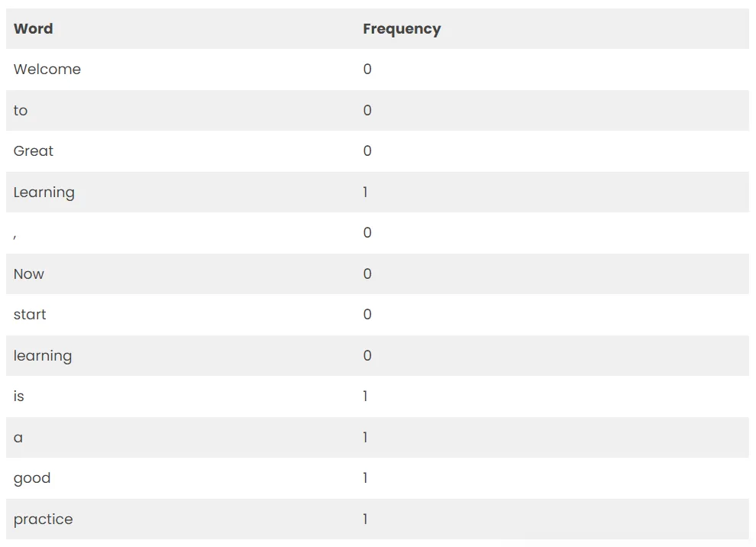Select the comma cell in Word column
Image resolution: width=756 pixels, height=547 pixels.
coord(15,234)
